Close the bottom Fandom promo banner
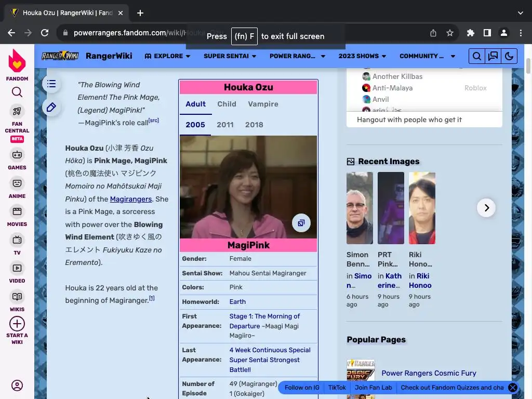The image size is (532, 399). tap(513, 388)
